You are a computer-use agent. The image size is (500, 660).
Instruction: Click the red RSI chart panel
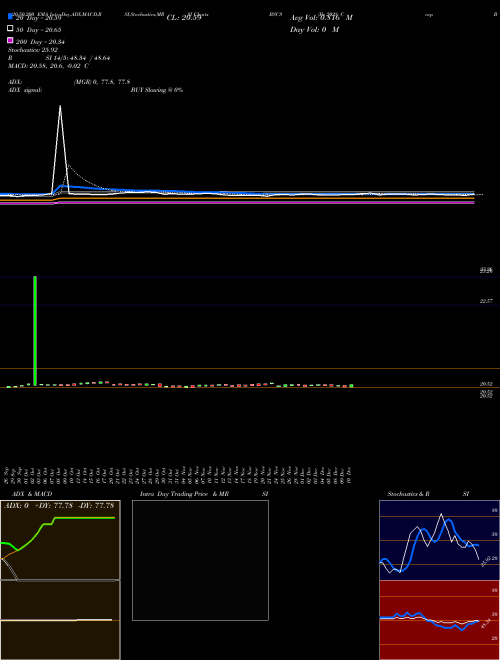pos(439,620)
